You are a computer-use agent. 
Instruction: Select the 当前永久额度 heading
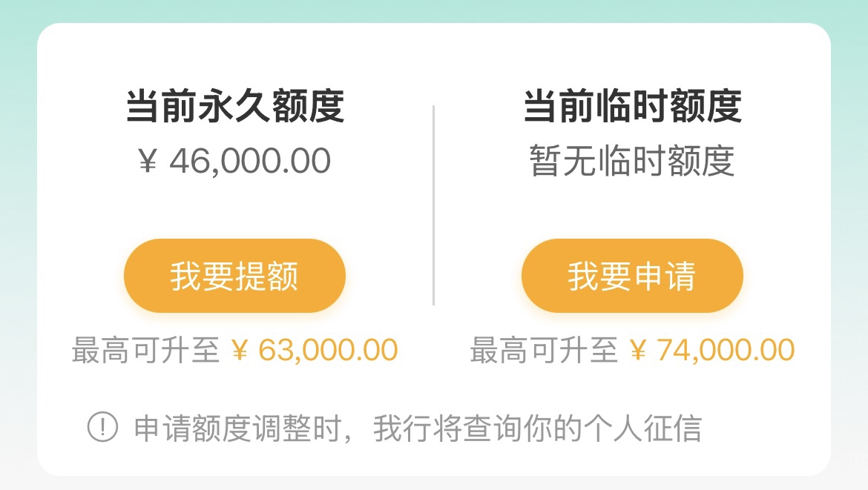235,105
